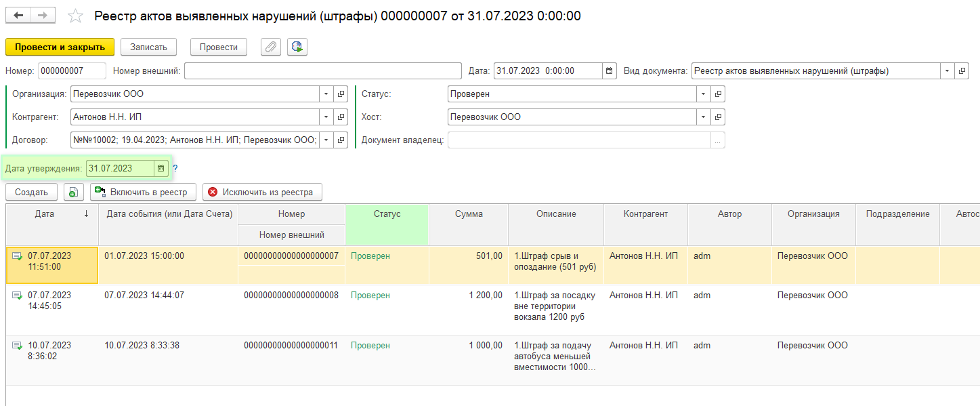Click the forward navigation arrow
The width and height of the screenshot is (980, 406).
[43, 16]
